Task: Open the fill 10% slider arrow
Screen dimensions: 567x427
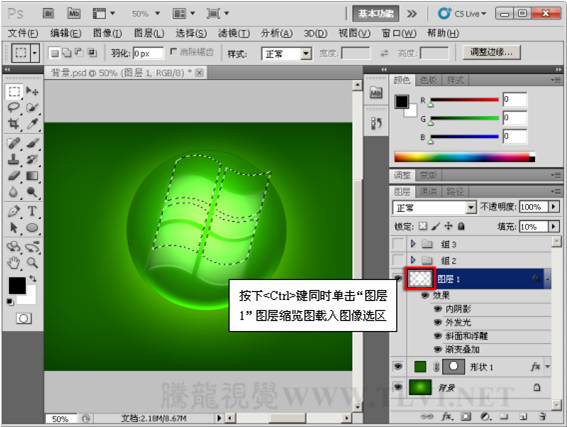Action: pyautogui.click(x=554, y=227)
